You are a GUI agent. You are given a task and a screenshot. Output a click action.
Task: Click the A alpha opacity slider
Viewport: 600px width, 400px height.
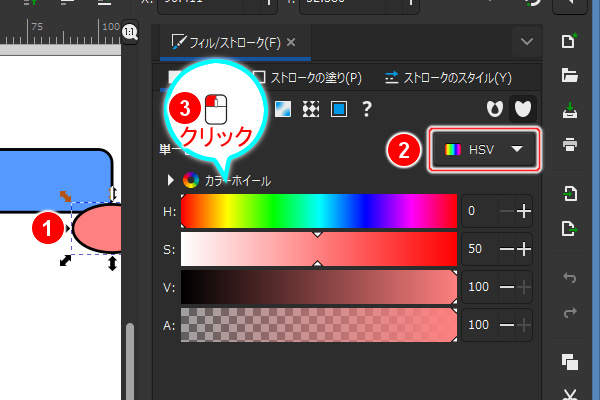tap(319, 325)
